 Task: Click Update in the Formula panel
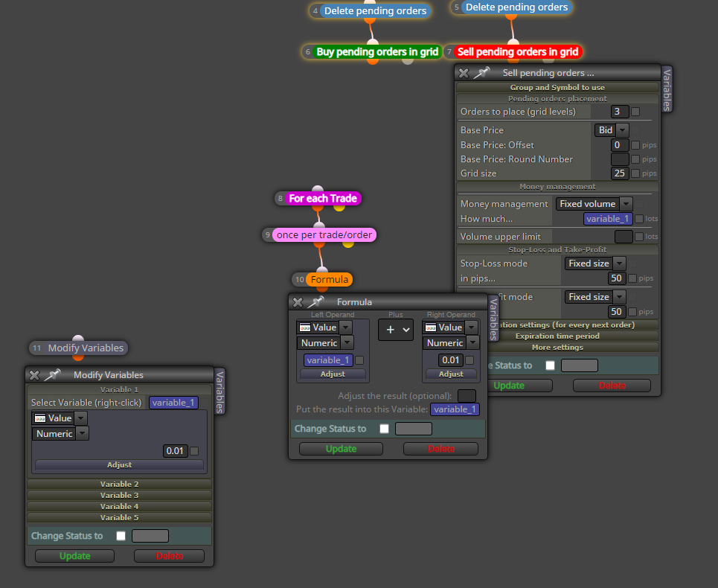(341, 449)
